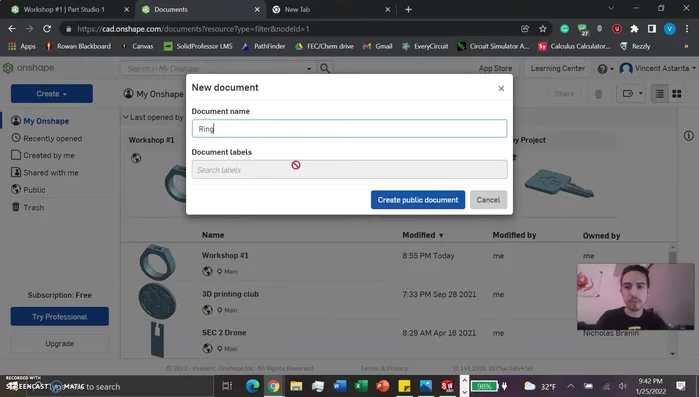Viewport: 699px width, 397px height.
Task: Click the key project thumbnail card
Action: tap(559, 183)
